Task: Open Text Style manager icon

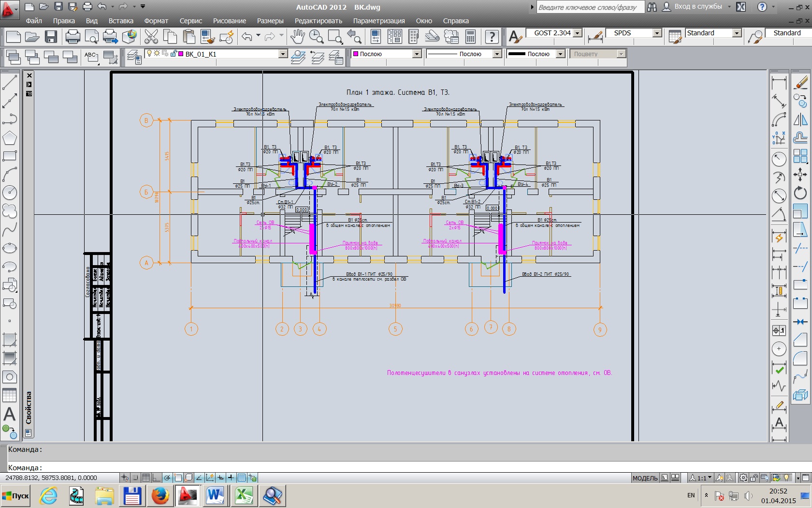Action: (515, 36)
